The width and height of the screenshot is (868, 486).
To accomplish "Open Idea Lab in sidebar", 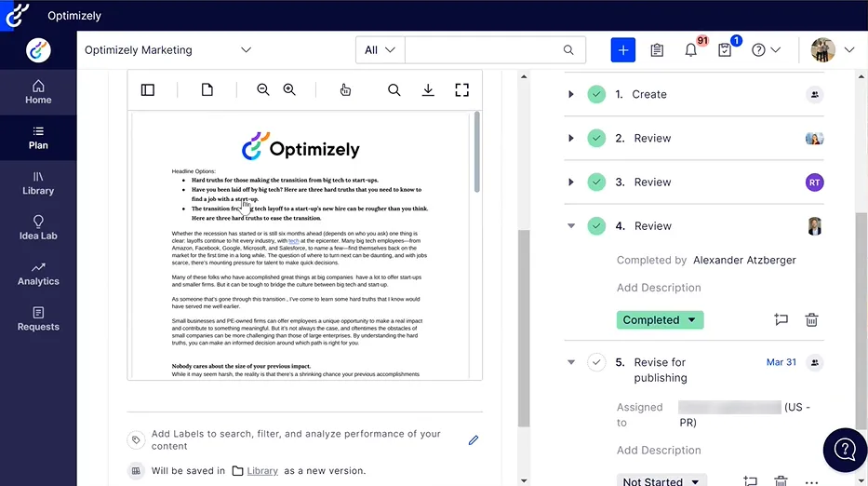I will tap(38, 228).
